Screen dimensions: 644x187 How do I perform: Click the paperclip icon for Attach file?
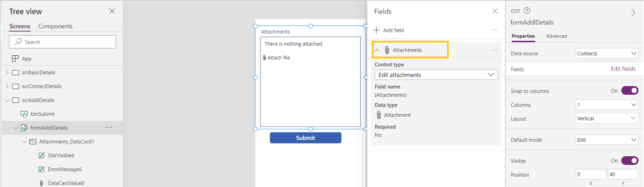[x=265, y=58]
